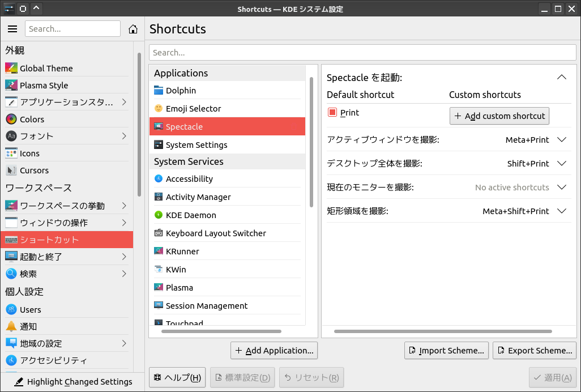Choose KWin from System Services
The height and width of the screenshot is (392, 581).
pos(228,270)
